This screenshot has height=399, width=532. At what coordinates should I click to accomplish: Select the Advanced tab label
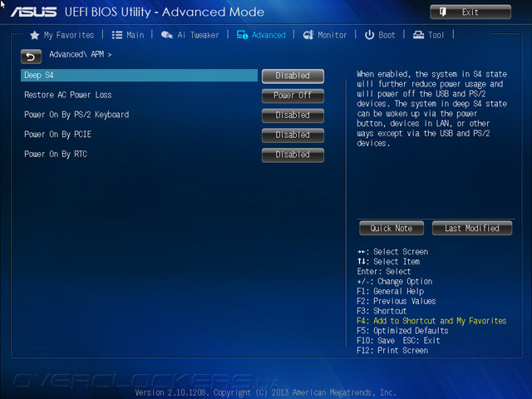click(268, 35)
